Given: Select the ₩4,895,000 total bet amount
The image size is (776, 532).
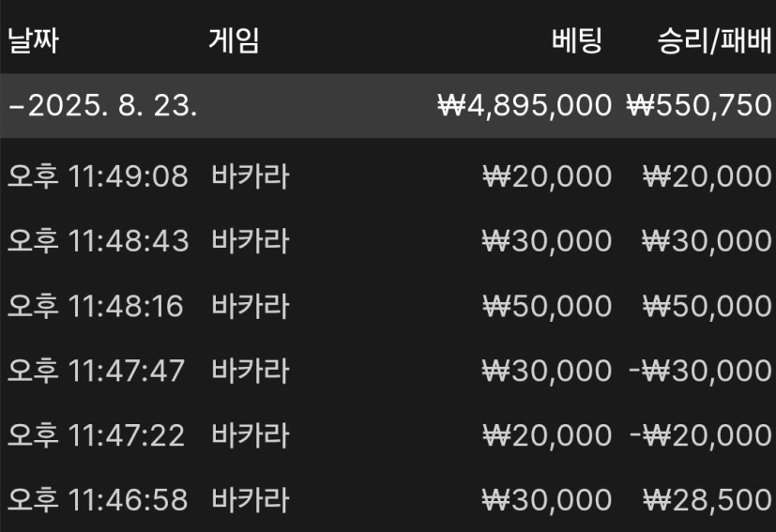Looking at the screenshot, I should 525,105.
